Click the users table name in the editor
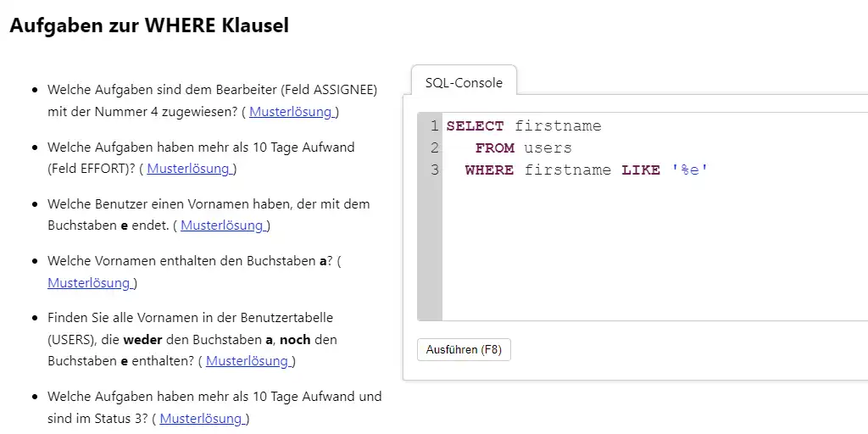The height and width of the screenshot is (434, 868). coord(548,148)
